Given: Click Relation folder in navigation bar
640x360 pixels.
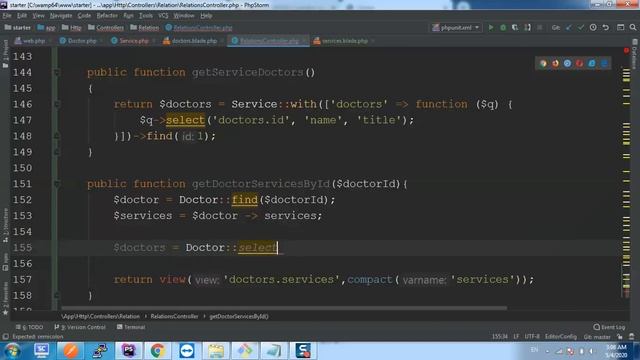Looking at the screenshot, I should click(144, 28).
